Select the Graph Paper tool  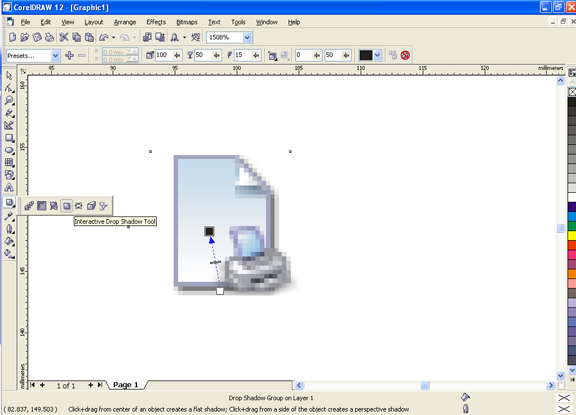tap(9, 163)
